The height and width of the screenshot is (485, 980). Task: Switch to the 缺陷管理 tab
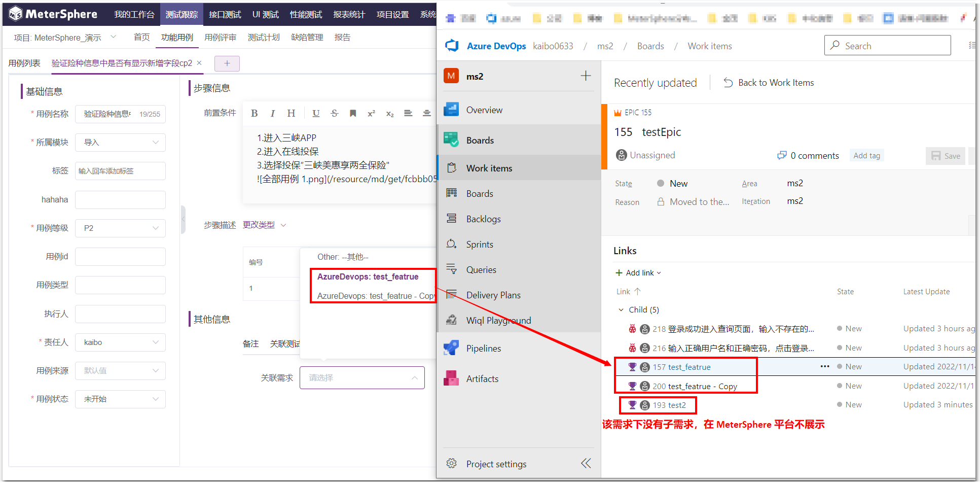[x=307, y=37]
